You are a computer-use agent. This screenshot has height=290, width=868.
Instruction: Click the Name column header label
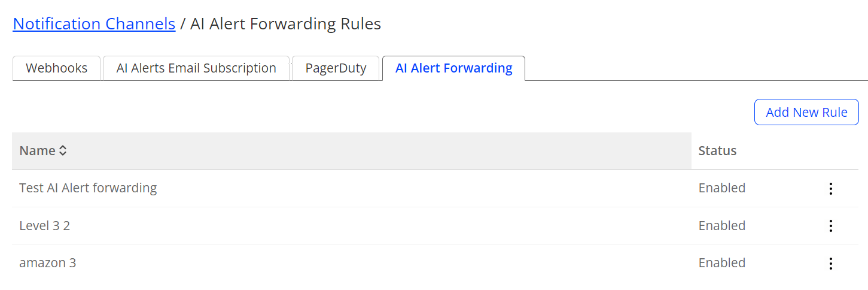(37, 151)
